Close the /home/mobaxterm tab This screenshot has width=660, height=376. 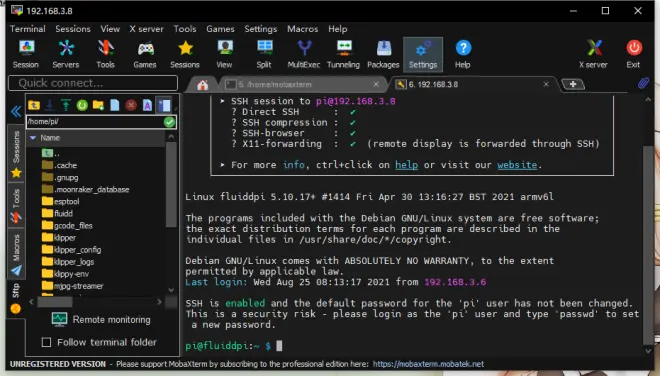click(376, 84)
